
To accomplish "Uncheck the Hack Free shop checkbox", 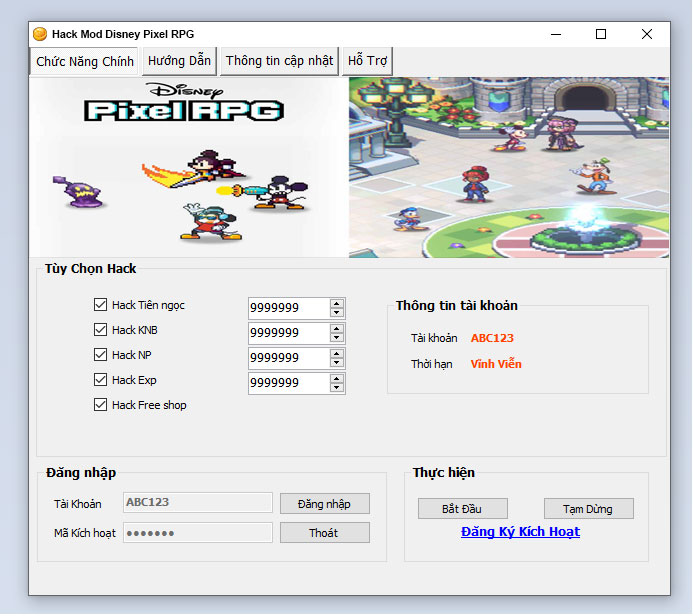I will pos(100,405).
